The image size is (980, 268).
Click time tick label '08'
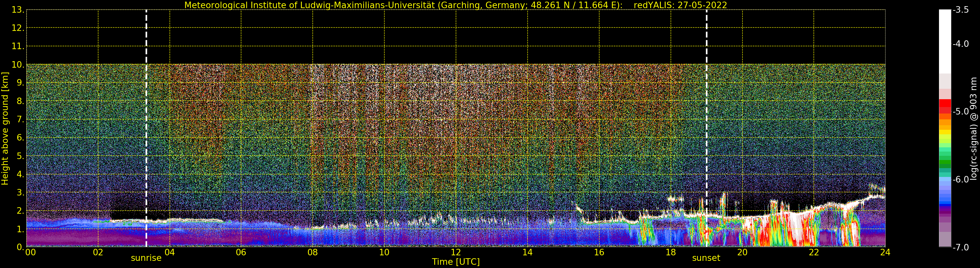(312, 252)
